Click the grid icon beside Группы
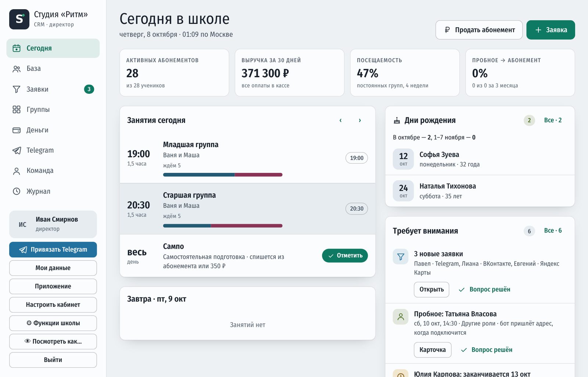This screenshot has width=588, height=377. tap(17, 110)
